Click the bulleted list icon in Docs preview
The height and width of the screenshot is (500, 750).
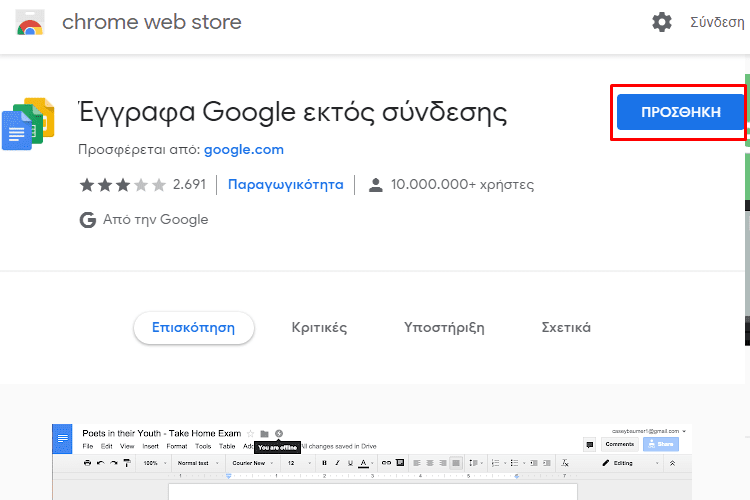coord(515,463)
